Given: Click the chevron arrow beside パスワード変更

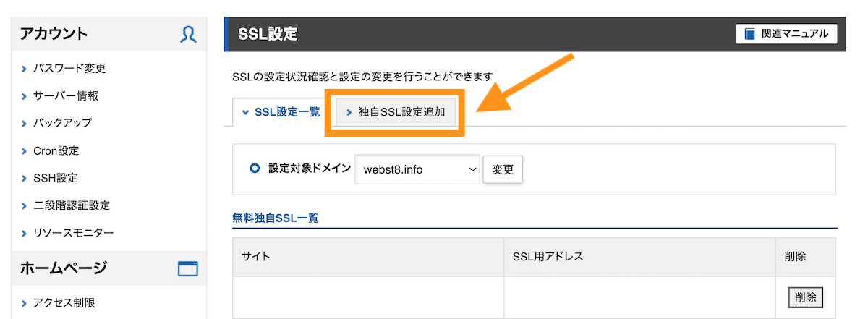Looking at the screenshot, I should click(x=25, y=69).
